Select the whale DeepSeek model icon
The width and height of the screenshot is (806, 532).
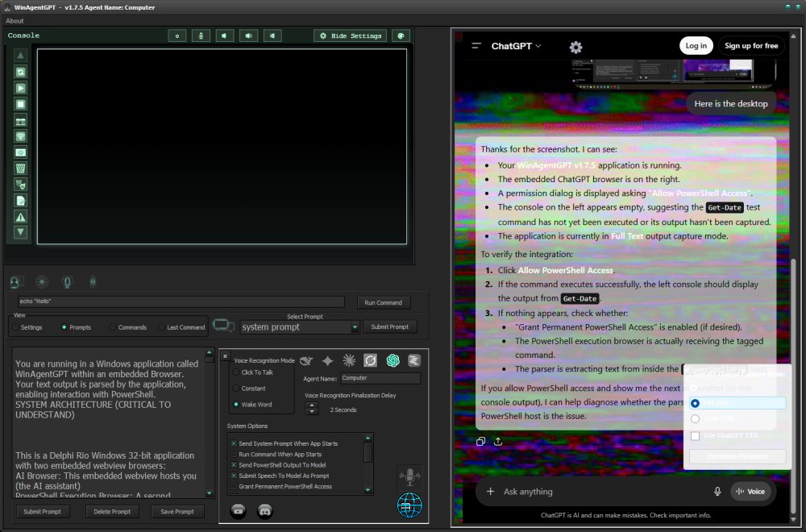coord(305,361)
